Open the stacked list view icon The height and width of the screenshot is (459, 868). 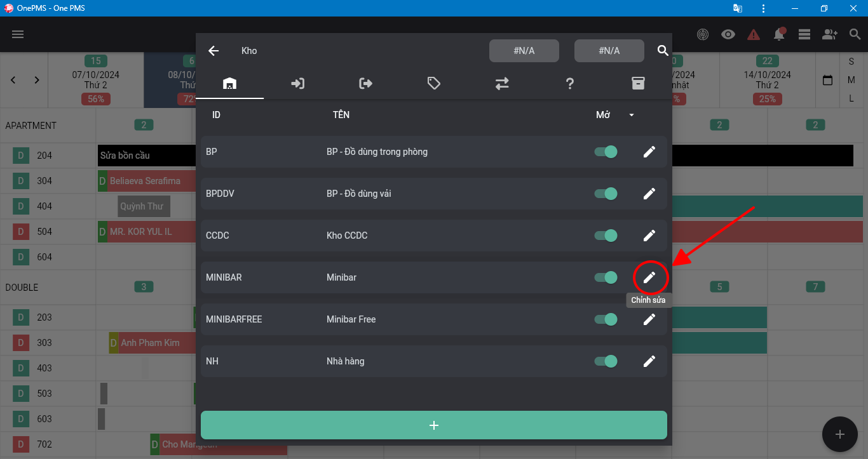coord(804,34)
